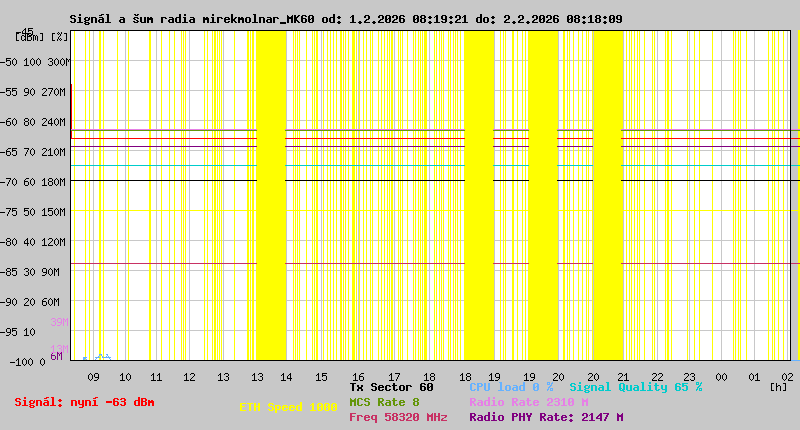
Task: Select the 'Freq 58320 MHz' legend label
Action: [x=398, y=417]
